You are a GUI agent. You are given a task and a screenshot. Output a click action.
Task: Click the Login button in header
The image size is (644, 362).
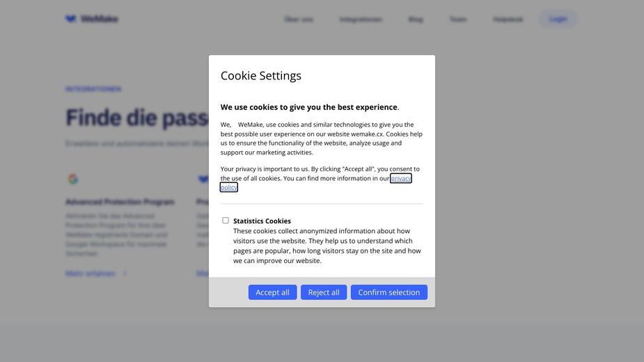(x=558, y=19)
